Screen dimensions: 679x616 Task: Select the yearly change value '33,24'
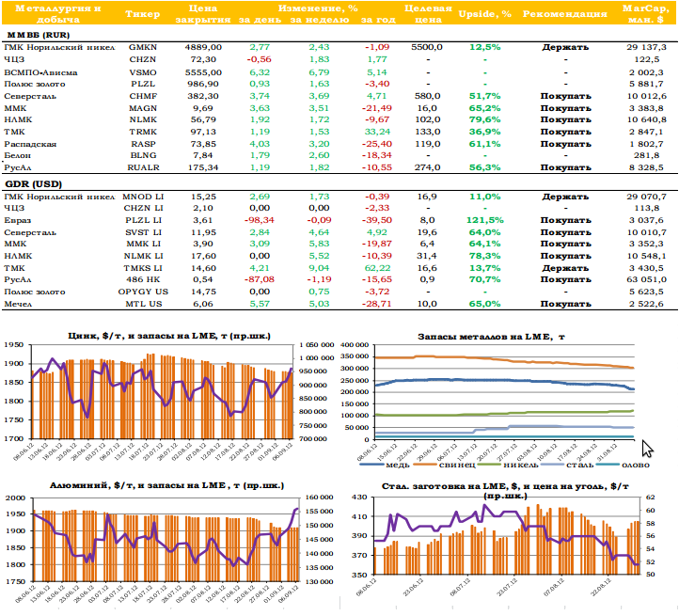coord(378,132)
